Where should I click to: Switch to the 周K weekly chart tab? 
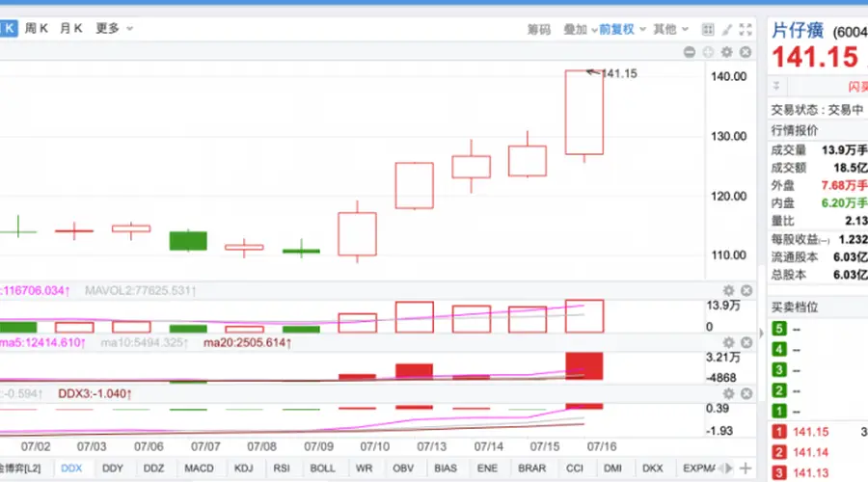pyautogui.click(x=37, y=28)
